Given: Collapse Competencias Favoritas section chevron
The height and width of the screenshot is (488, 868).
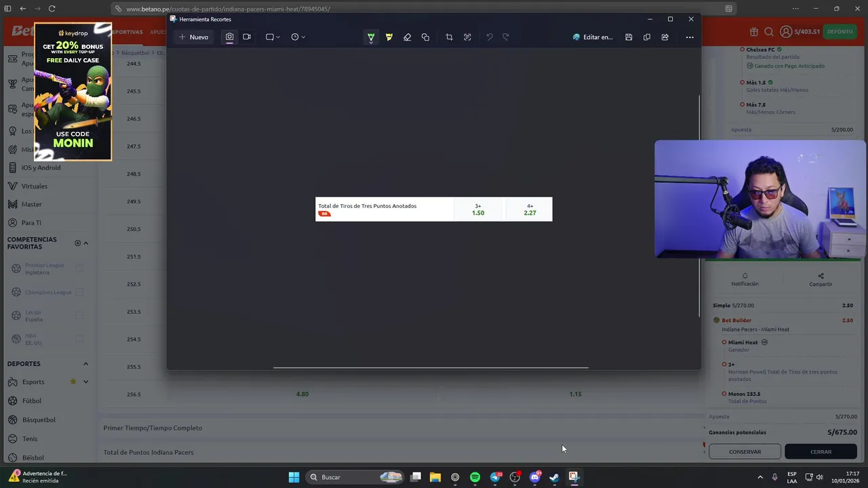Looking at the screenshot, I should pyautogui.click(x=85, y=243).
